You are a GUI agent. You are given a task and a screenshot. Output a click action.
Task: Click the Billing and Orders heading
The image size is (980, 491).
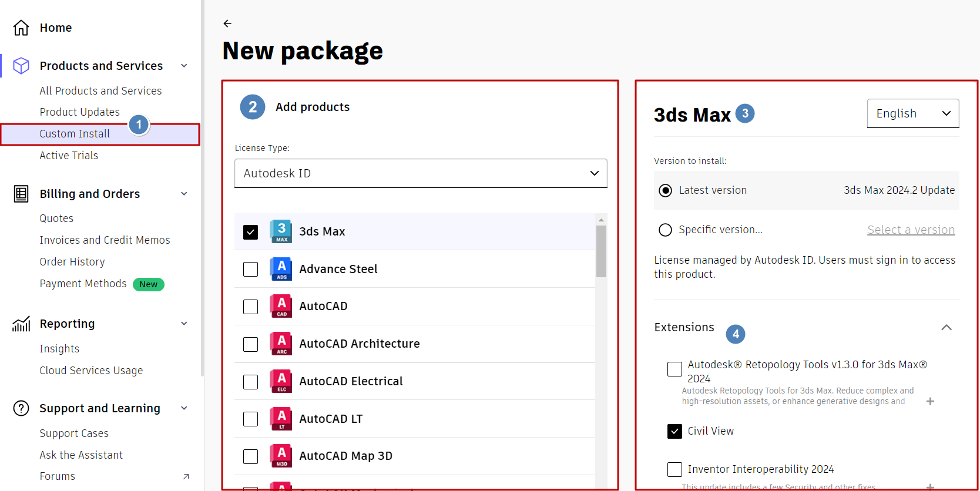point(90,194)
